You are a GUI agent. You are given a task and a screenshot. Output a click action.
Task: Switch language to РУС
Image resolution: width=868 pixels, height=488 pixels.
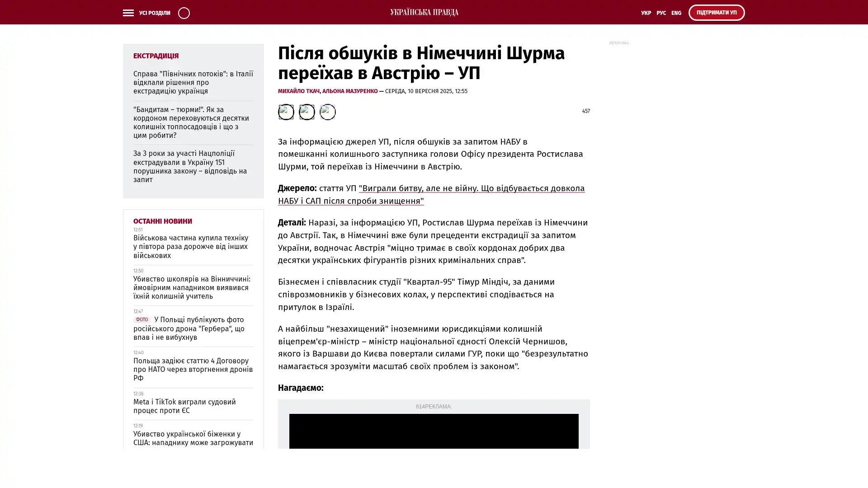click(x=661, y=13)
